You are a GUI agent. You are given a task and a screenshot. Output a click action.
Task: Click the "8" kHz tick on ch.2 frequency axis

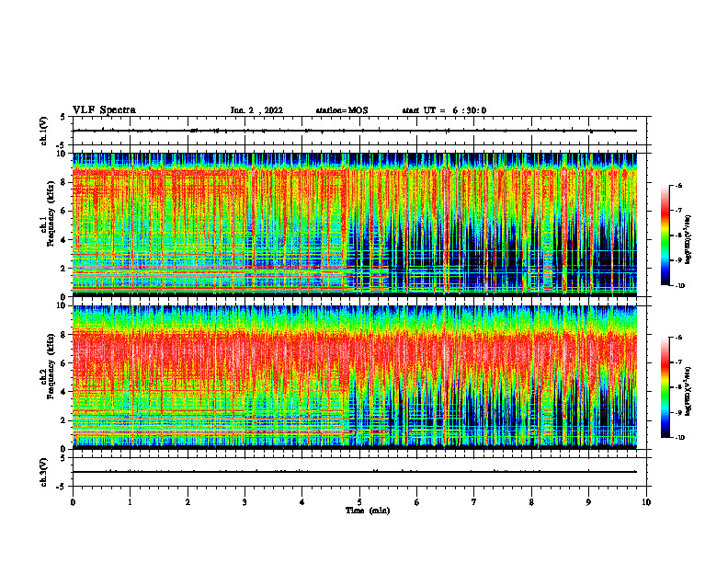point(63,335)
